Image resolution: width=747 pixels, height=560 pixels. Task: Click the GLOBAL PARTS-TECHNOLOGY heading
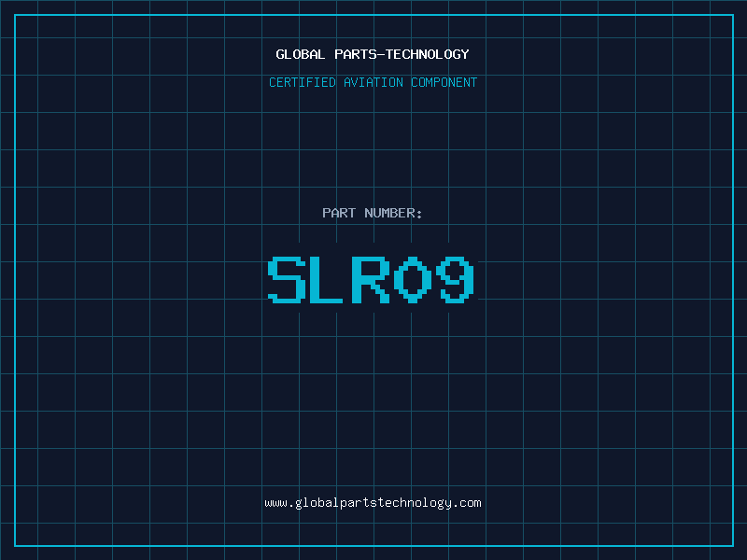373,54
